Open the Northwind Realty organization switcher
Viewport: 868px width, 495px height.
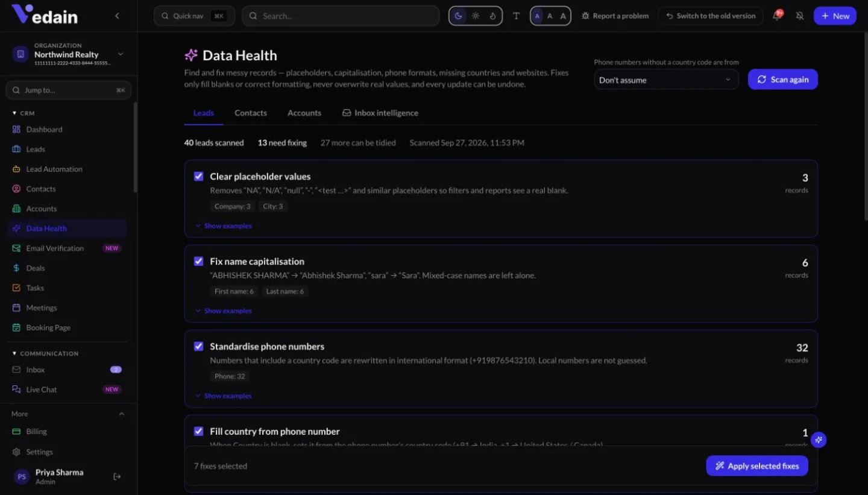pos(69,54)
